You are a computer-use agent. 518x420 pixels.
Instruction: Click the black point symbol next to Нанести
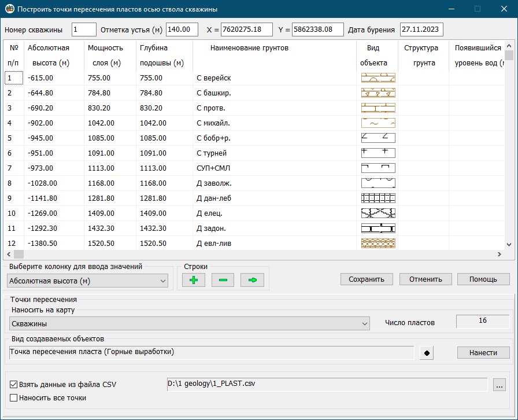pyautogui.click(x=426, y=353)
